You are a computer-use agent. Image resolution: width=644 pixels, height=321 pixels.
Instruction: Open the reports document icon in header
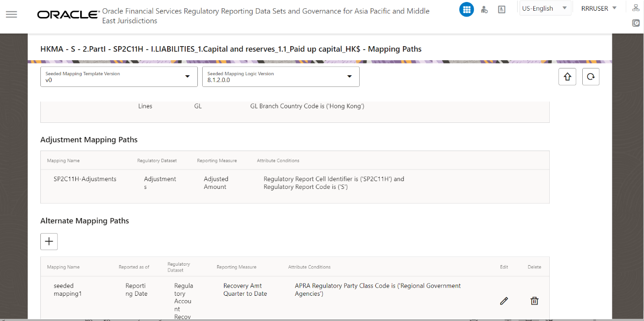(x=501, y=9)
